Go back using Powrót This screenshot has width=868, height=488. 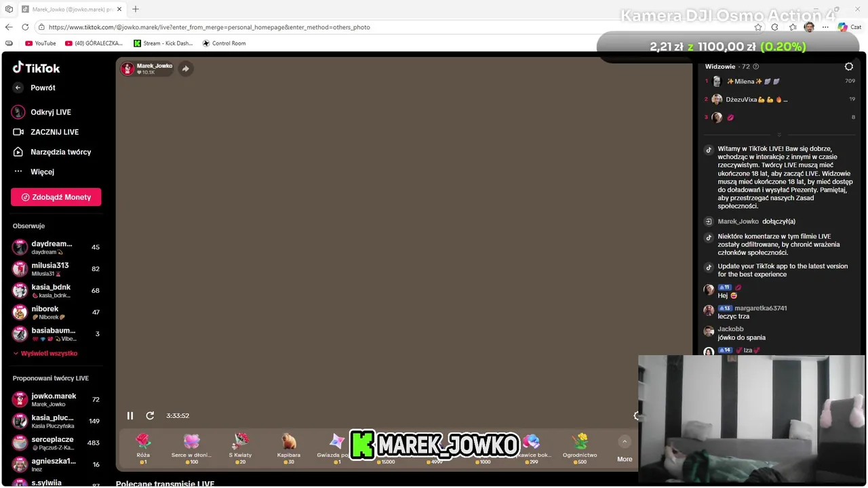(34, 87)
